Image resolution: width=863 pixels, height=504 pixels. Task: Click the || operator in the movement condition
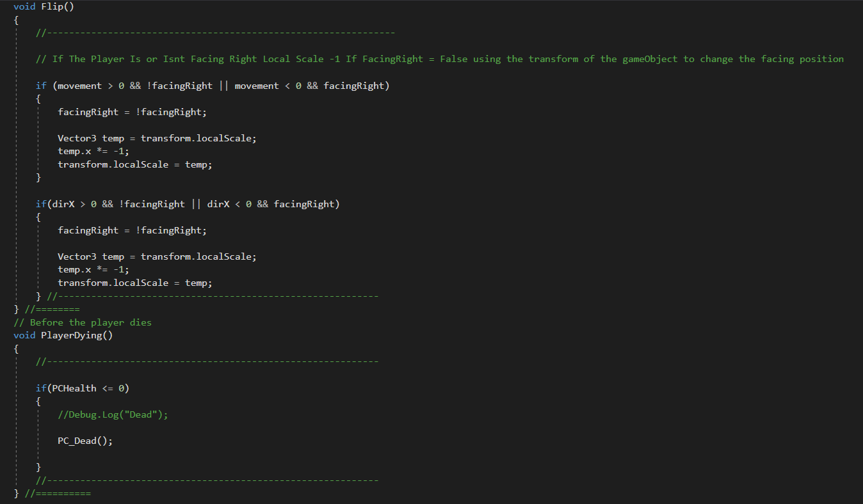223,86
